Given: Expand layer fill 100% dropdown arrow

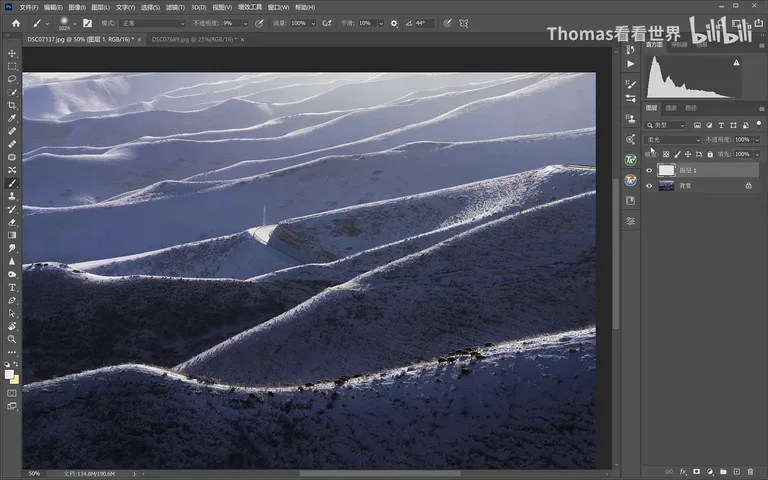Looking at the screenshot, I should (757, 154).
